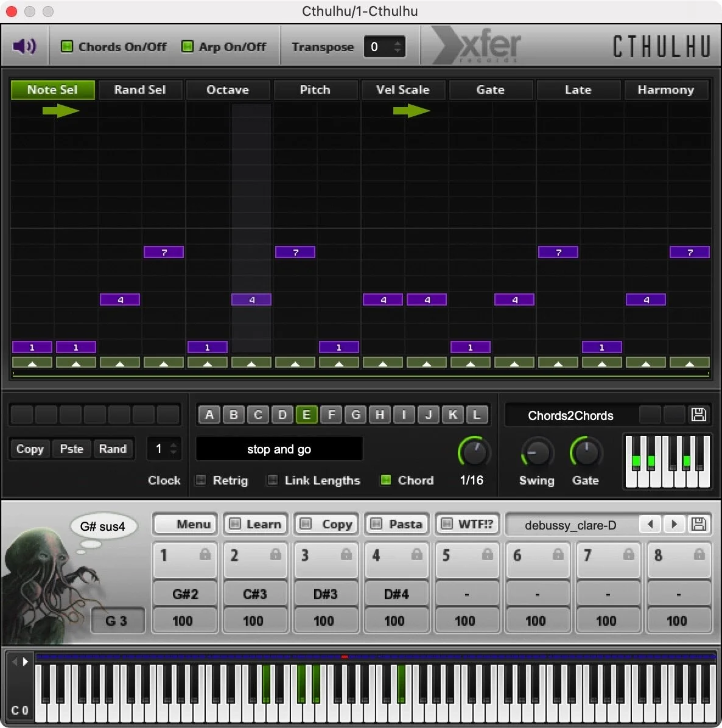722x728 pixels.
Task: Click the speaker audio preview icon
Action: pos(24,46)
